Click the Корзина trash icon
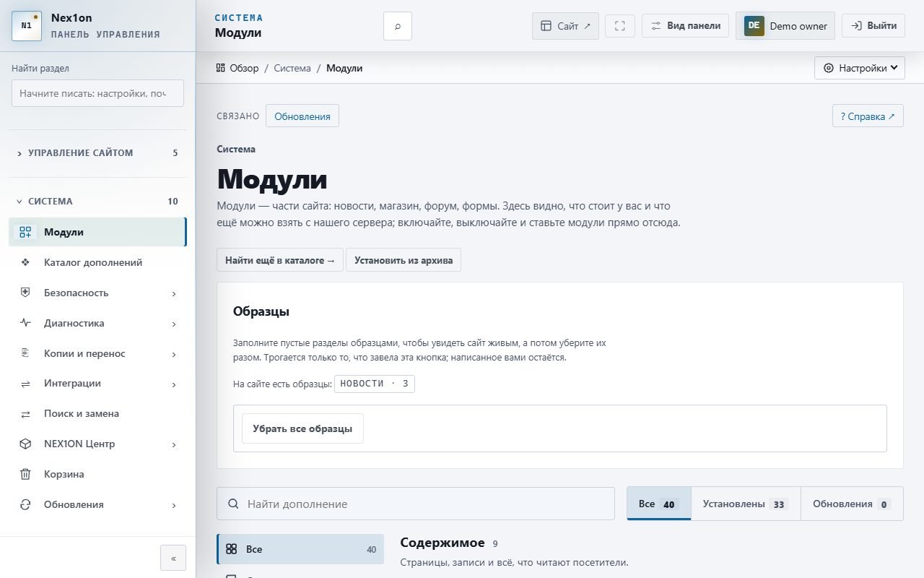Screen dimensions: 924x578 click(25, 474)
